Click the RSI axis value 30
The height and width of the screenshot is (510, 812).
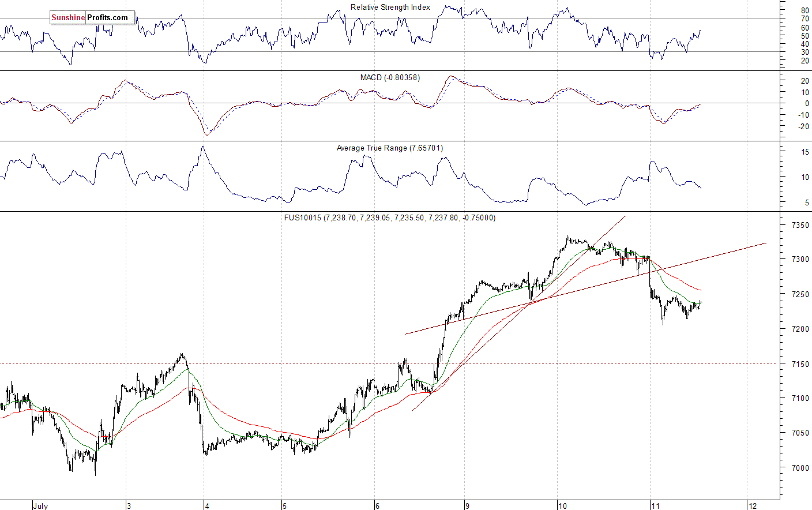click(x=805, y=52)
